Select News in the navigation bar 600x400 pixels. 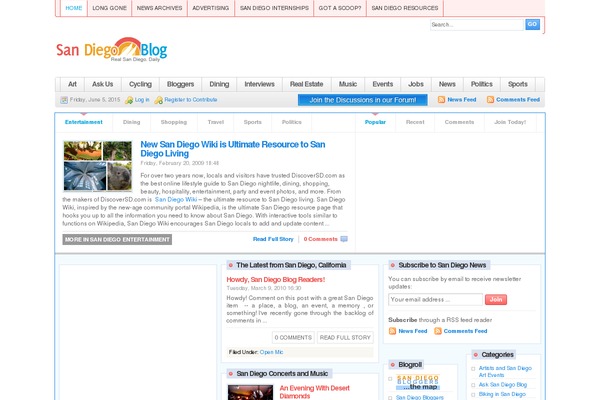[447, 84]
